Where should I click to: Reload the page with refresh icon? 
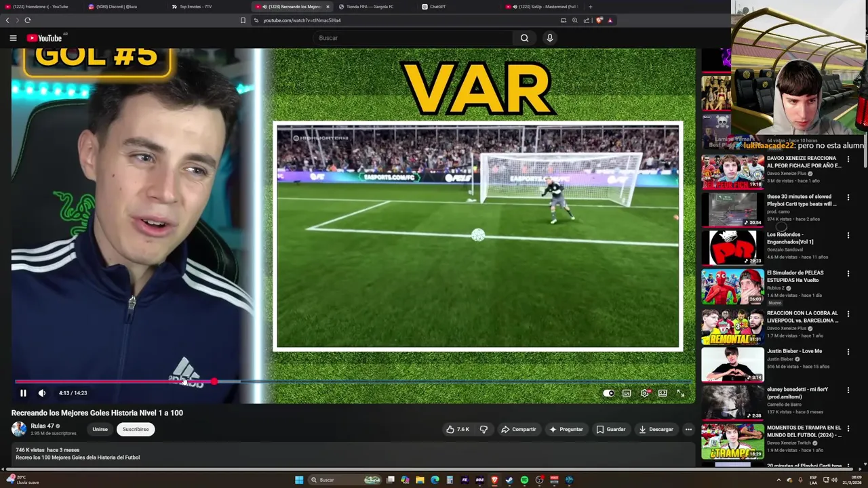(x=28, y=20)
